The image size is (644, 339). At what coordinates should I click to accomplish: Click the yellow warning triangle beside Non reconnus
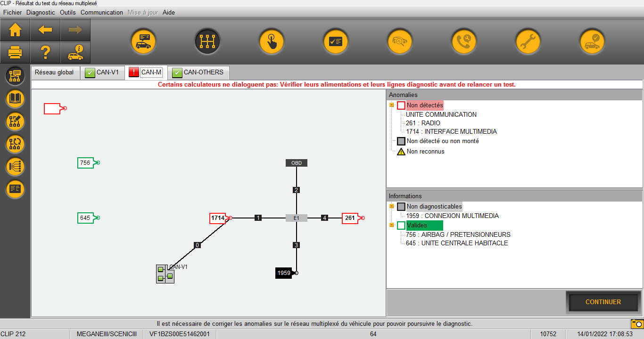[401, 152]
